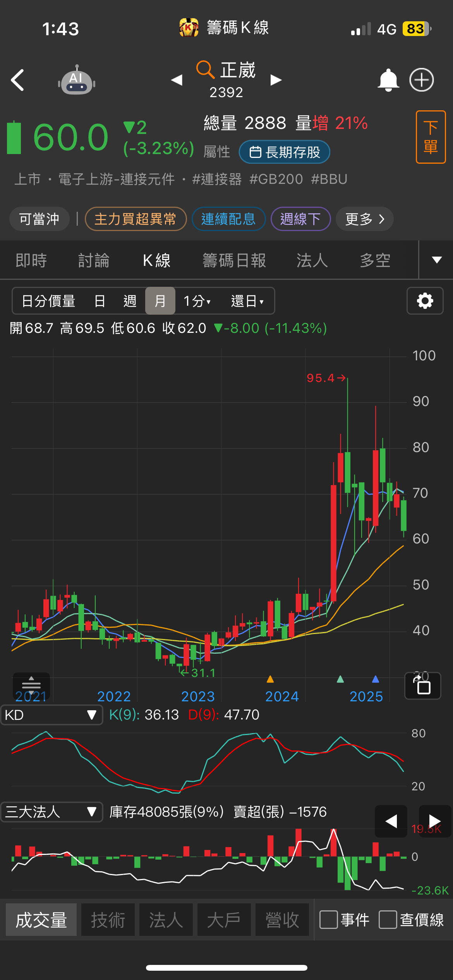Tap the stock name 正崴
This screenshot has height=980, width=453.
point(238,70)
